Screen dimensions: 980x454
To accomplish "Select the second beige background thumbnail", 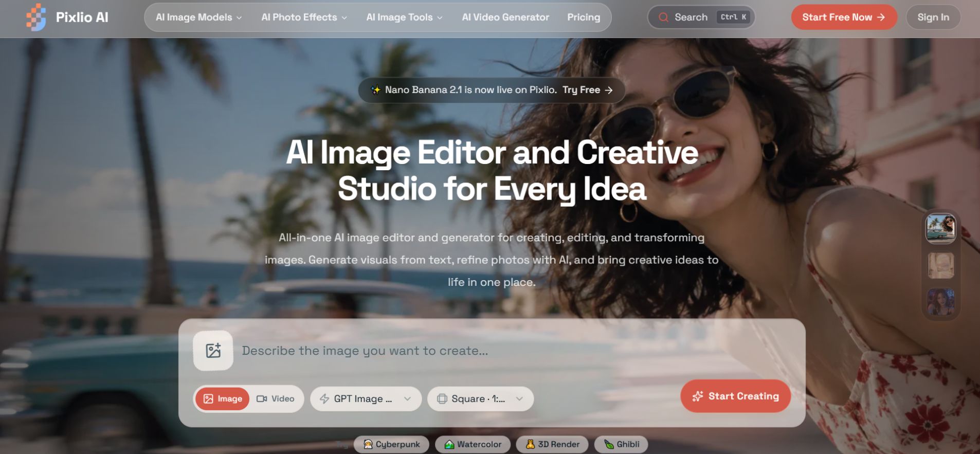I will click(940, 265).
